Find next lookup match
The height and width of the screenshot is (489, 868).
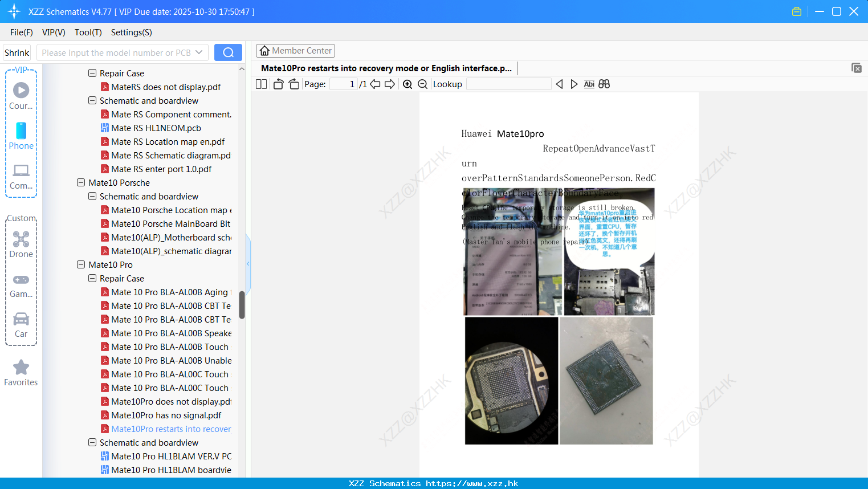click(x=574, y=84)
